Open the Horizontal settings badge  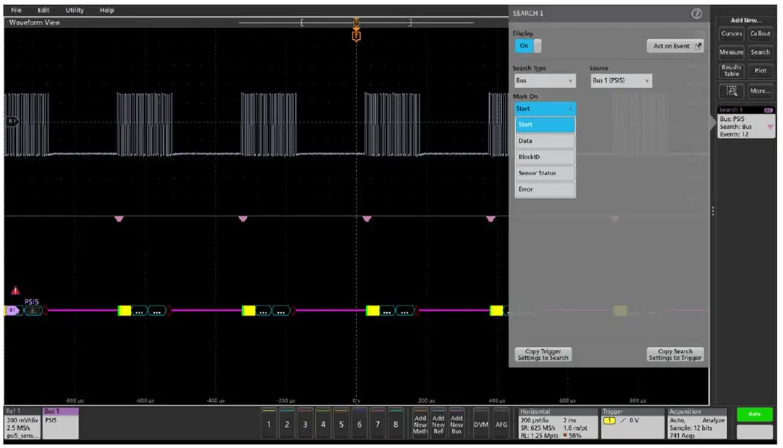point(558,424)
